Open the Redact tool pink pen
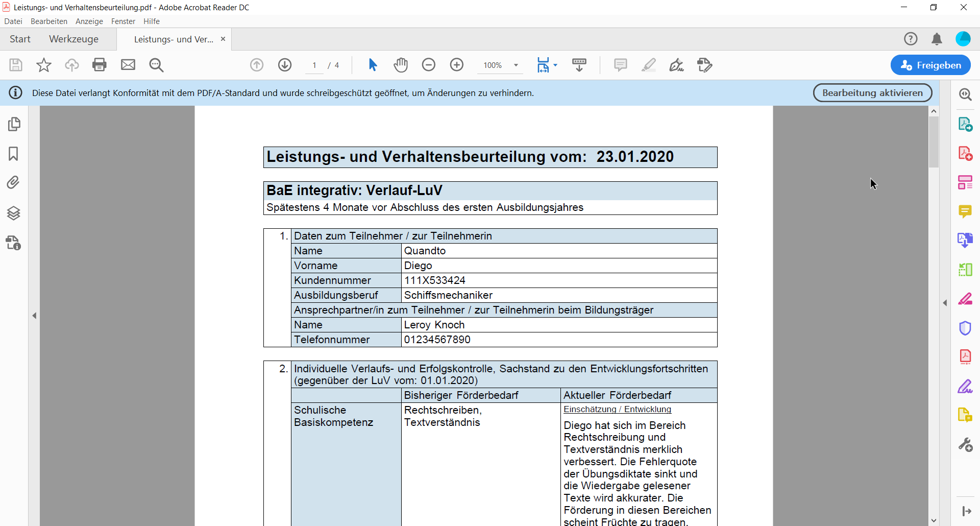The height and width of the screenshot is (526, 980). click(x=965, y=299)
